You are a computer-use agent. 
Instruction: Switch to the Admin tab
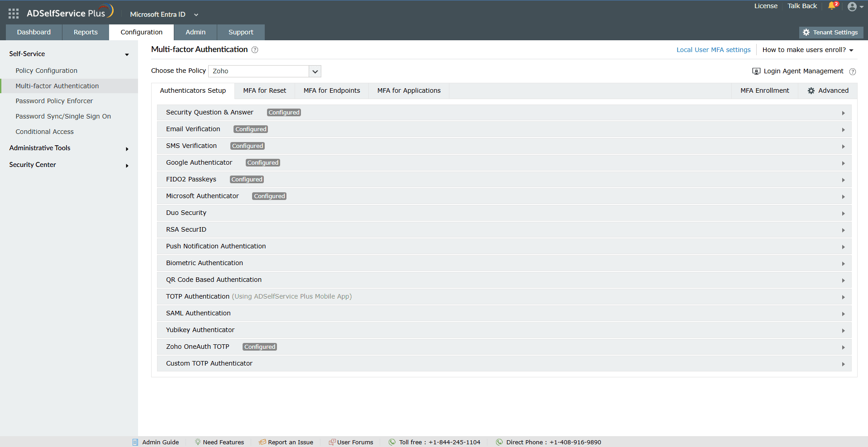point(196,32)
